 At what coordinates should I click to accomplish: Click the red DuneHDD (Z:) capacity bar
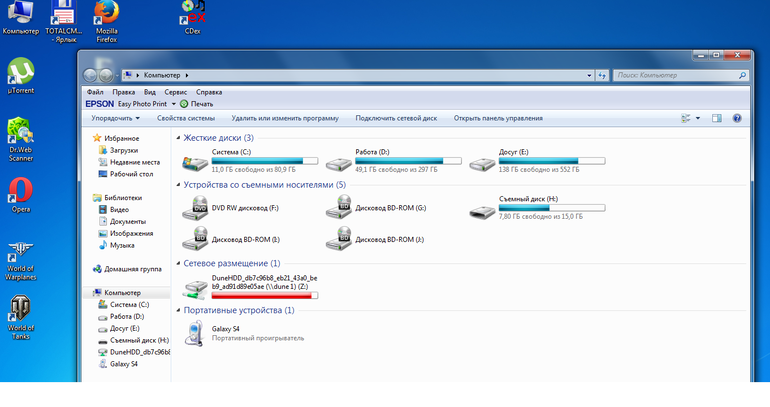[x=265, y=296]
